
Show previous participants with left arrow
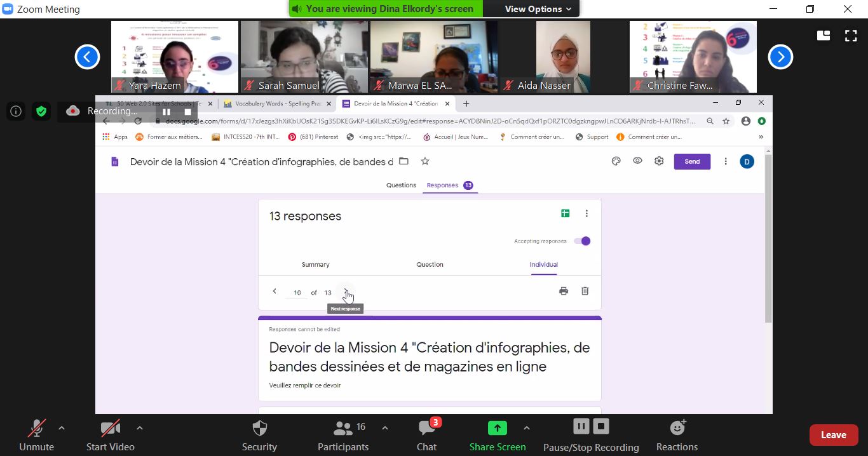click(87, 57)
